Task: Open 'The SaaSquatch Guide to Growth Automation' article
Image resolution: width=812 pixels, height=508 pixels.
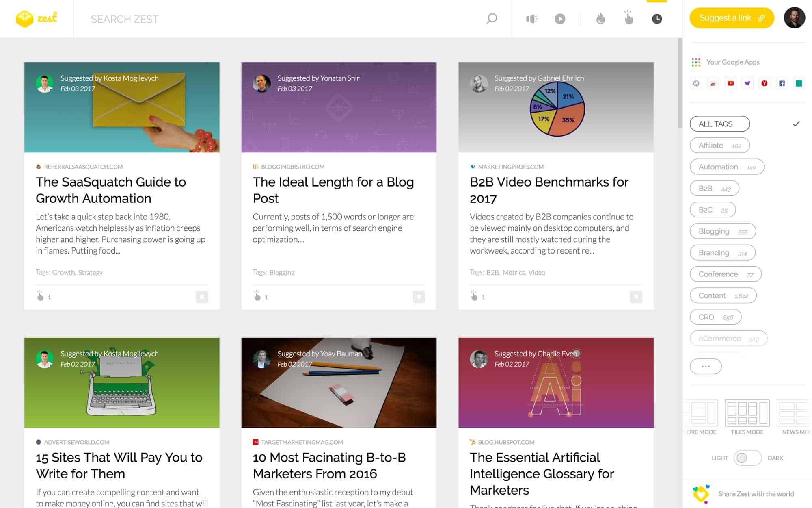Action: [x=111, y=190]
